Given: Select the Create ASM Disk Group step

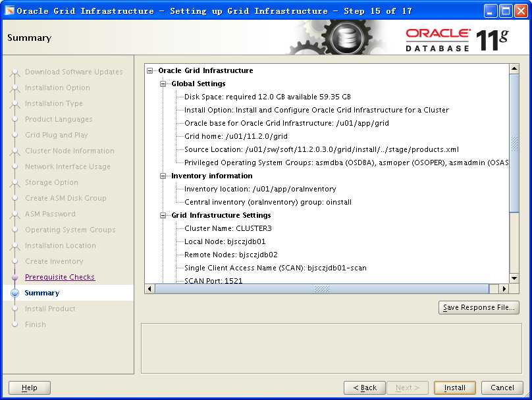Looking at the screenshot, I should tap(65, 198).
